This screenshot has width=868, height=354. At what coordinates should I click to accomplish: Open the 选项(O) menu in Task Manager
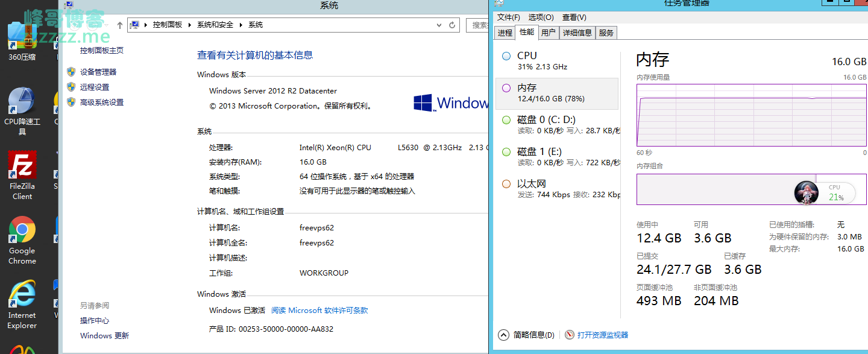pyautogui.click(x=541, y=17)
